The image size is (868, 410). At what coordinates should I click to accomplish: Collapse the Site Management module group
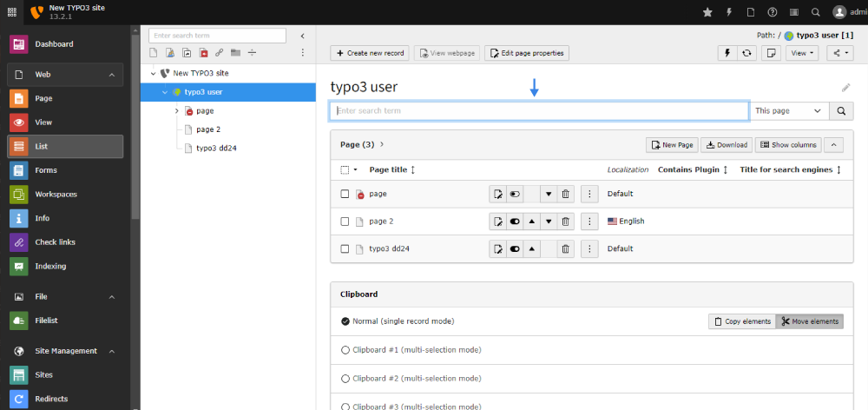[x=112, y=351]
